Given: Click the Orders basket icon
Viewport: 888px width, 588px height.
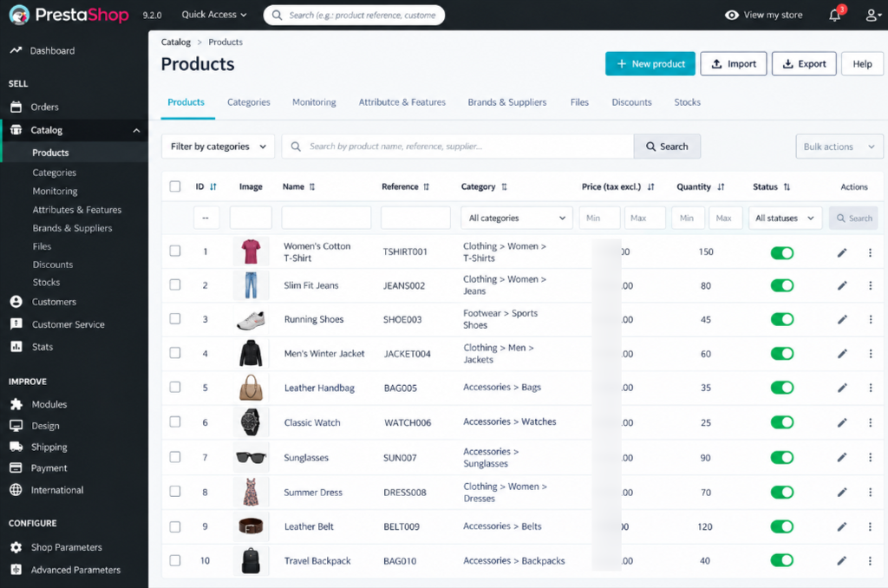Looking at the screenshot, I should tap(16, 107).
